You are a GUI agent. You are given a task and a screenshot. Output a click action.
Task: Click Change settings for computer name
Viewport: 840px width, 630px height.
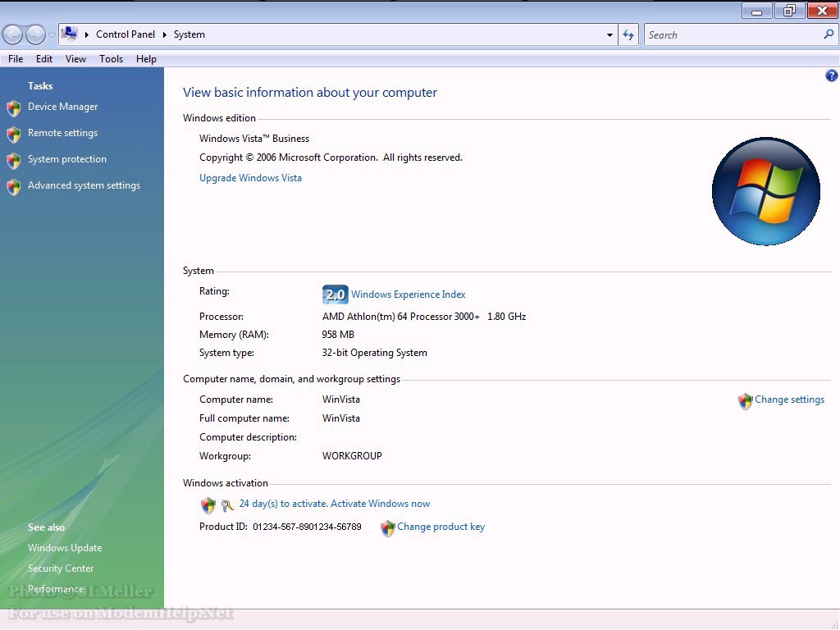789,399
